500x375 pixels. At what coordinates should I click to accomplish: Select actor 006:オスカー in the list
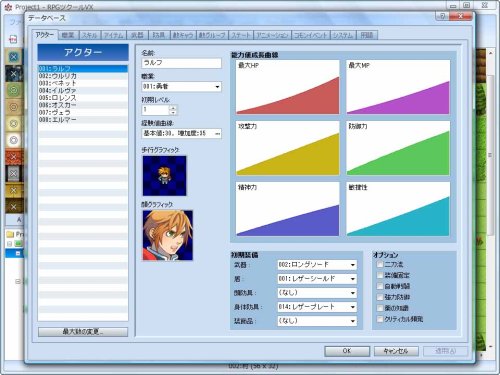(x=83, y=105)
